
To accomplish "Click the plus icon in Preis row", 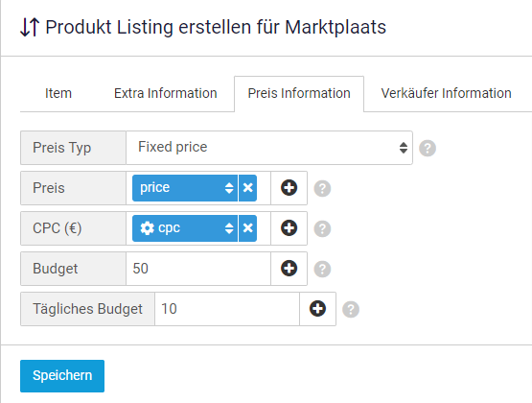I will [289, 188].
